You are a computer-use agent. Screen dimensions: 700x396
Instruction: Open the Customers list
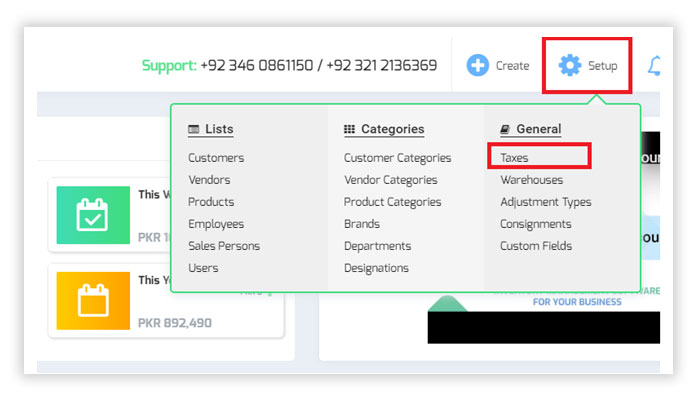click(216, 158)
